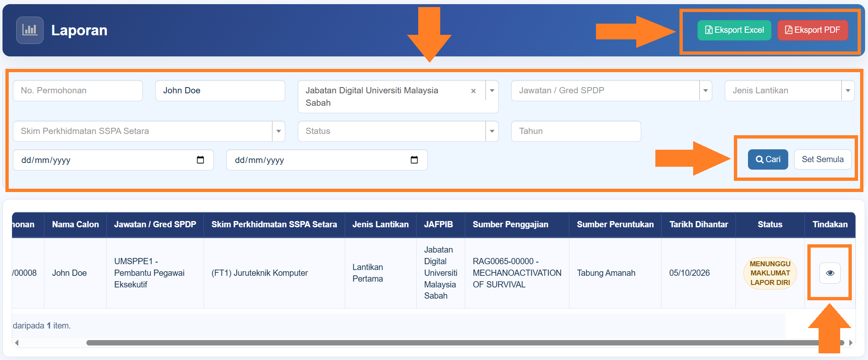Screen dimensions: 868x360
Task: Expand Skim Perkhidmatan SSPA Setara dropdown
Action: [149, 131]
